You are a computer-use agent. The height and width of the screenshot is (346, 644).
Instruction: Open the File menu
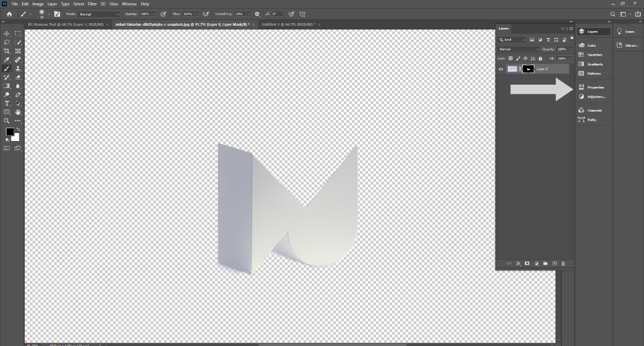coord(14,4)
